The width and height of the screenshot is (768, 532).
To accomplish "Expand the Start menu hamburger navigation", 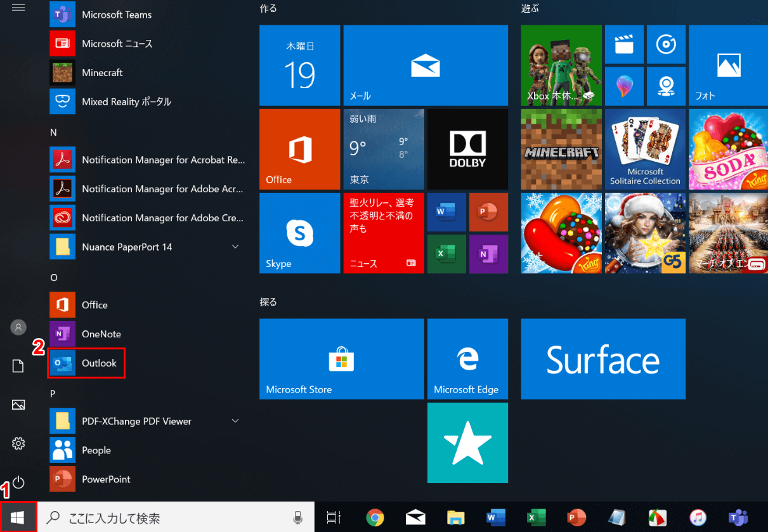I will (x=18, y=8).
